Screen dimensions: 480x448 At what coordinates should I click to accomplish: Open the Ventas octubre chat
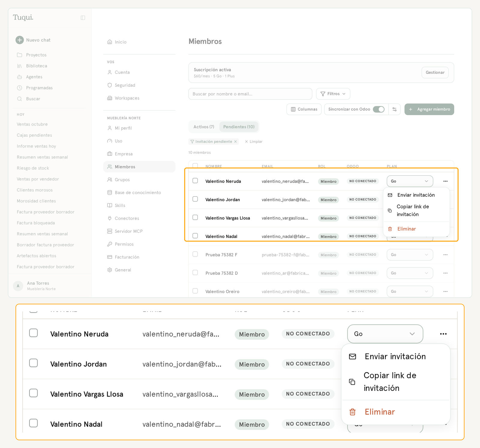32,124
